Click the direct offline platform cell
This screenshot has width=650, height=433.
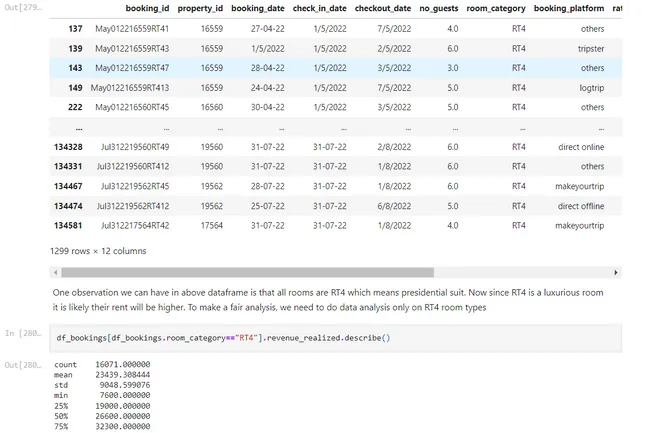pyautogui.click(x=581, y=206)
